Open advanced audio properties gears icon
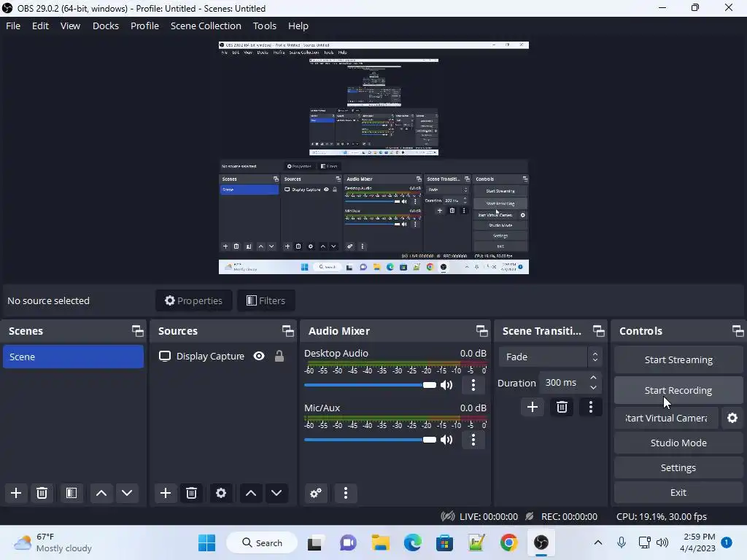This screenshot has height=560, width=747. 316,493
